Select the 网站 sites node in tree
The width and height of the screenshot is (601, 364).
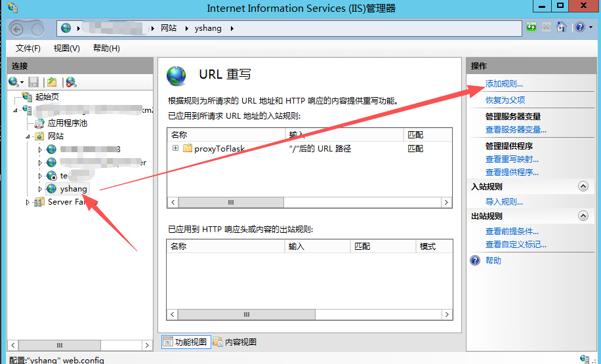click(56, 136)
